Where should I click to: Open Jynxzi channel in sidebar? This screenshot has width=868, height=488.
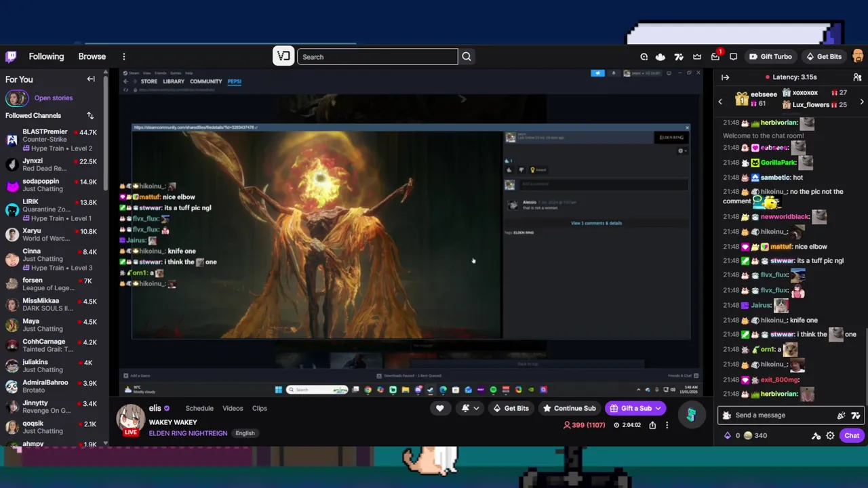coord(53,165)
